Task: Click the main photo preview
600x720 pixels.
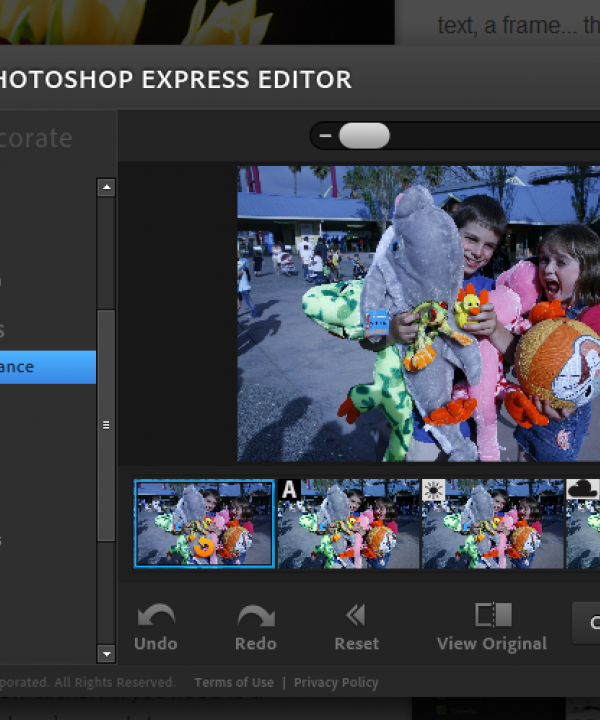Action: 419,314
